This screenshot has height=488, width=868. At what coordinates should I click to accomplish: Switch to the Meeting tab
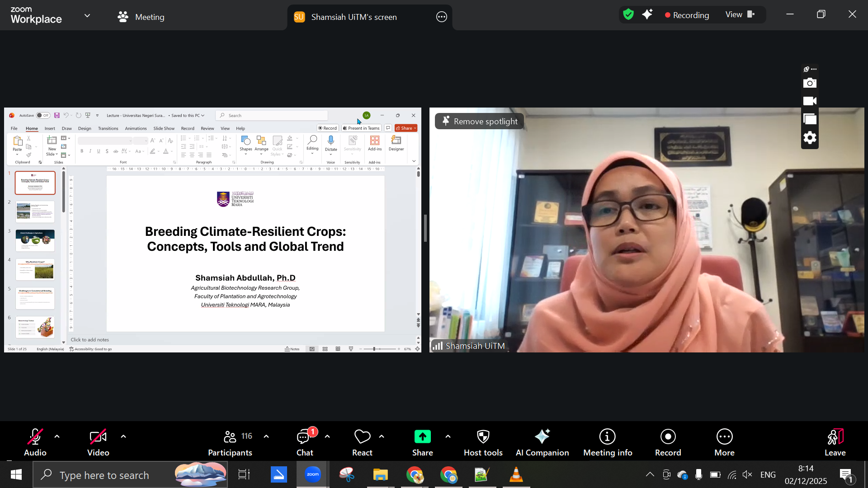[x=141, y=17]
